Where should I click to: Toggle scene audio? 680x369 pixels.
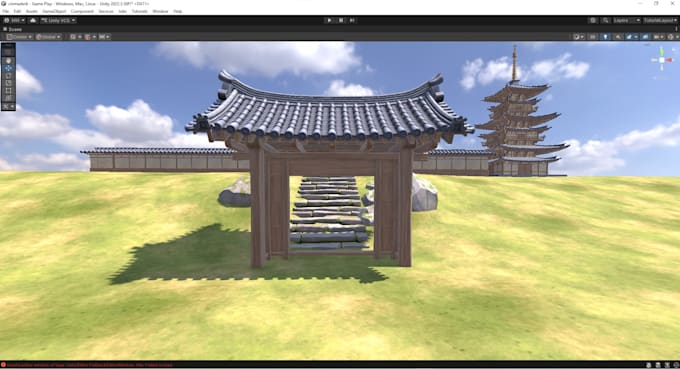618,37
